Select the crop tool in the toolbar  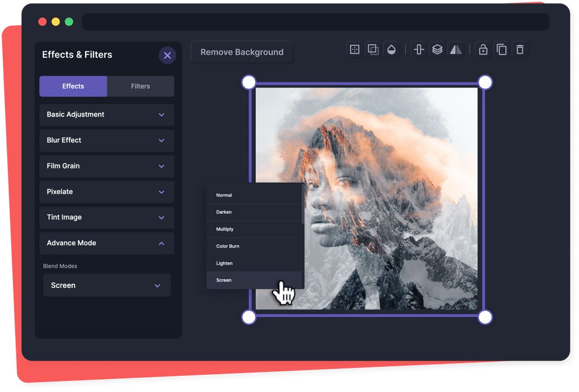(354, 49)
